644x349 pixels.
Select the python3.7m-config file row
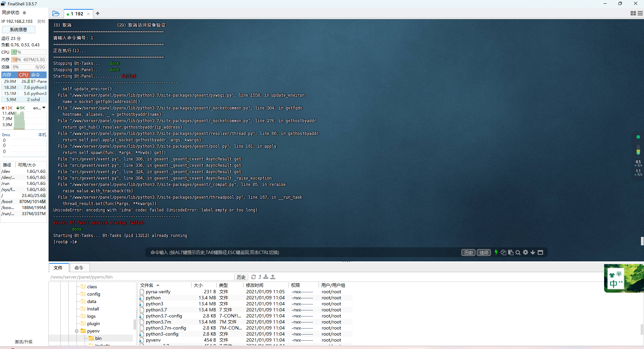coord(246,328)
